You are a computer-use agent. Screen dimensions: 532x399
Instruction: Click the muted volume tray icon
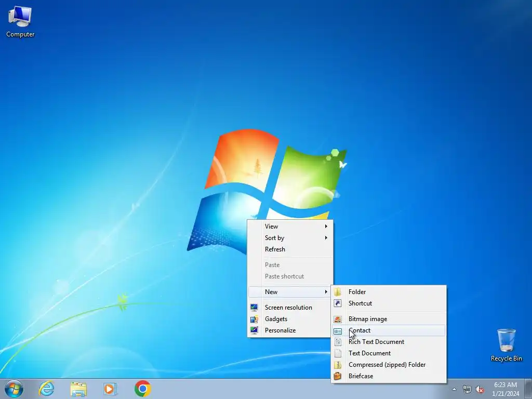click(480, 389)
